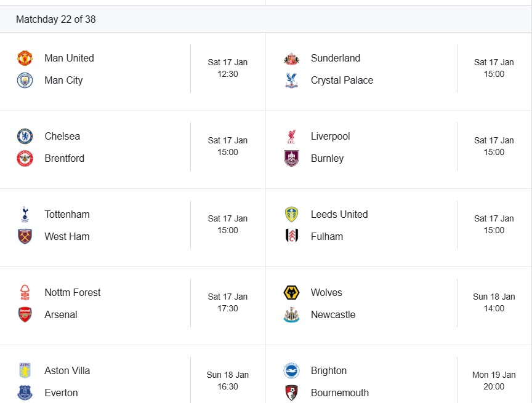Screen dimensions: 532x403
Task: Click the Leeds United club crest
Action: [x=291, y=215]
